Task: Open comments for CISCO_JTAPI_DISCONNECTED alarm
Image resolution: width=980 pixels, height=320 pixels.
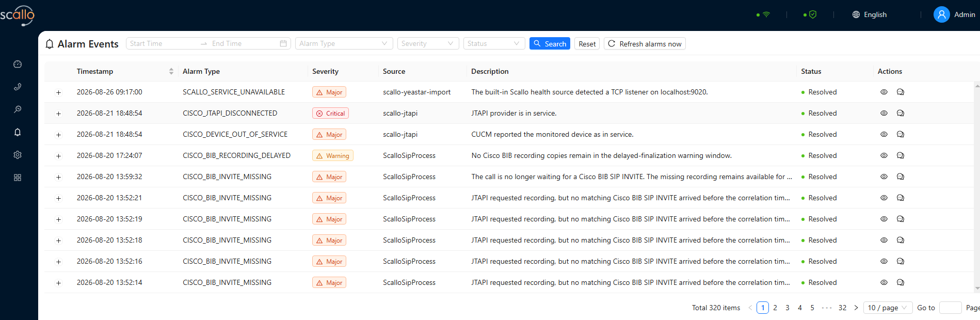Action: (901, 113)
